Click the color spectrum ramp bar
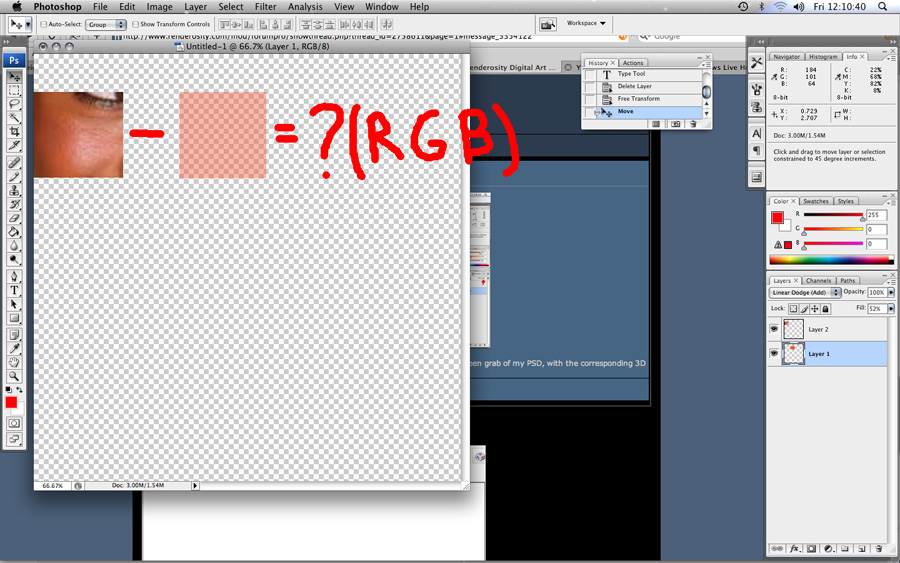Screen dimensions: 900x563 pos(831,260)
